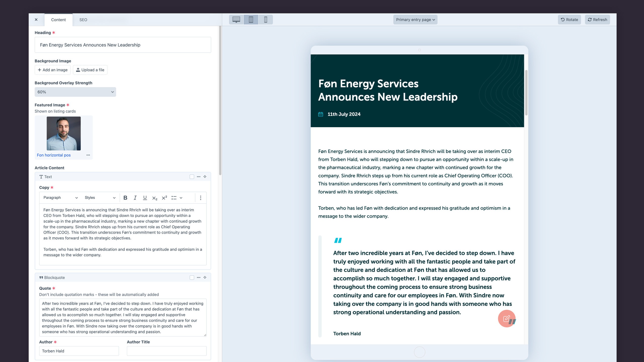Screen dimensions: 644x362
Task: Expand the Paragraph format dropdown
Action: click(x=60, y=198)
